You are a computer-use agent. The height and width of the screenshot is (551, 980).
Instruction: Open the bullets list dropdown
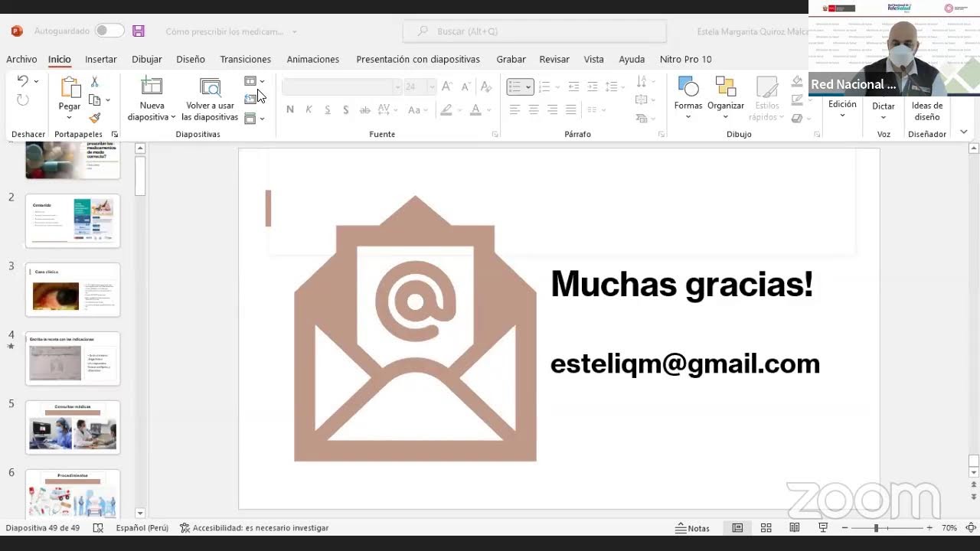point(528,87)
